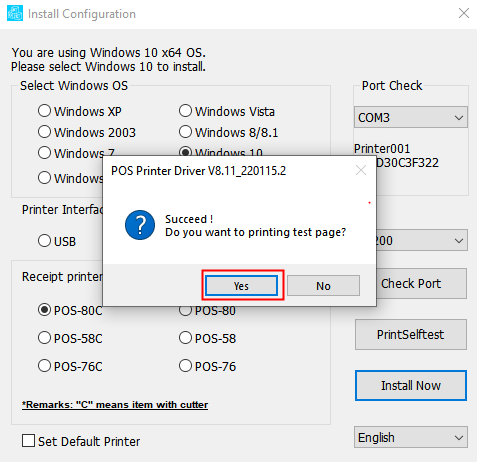Close the POS Printer Driver dialog
This screenshot has height=462, width=477.
click(x=361, y=170)
